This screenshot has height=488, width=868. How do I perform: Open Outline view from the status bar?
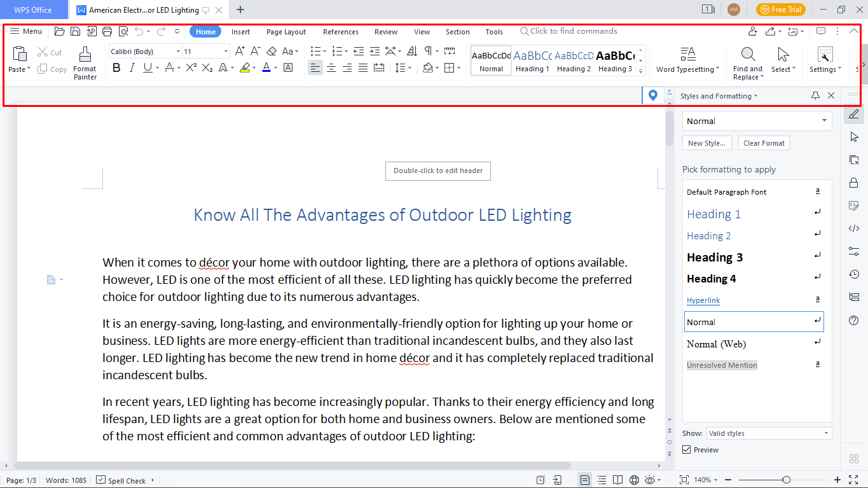601,479
